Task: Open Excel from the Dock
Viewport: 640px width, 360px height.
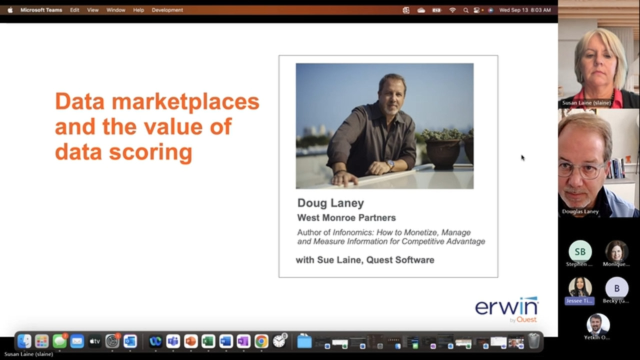Action: click(x=208, y=341)
